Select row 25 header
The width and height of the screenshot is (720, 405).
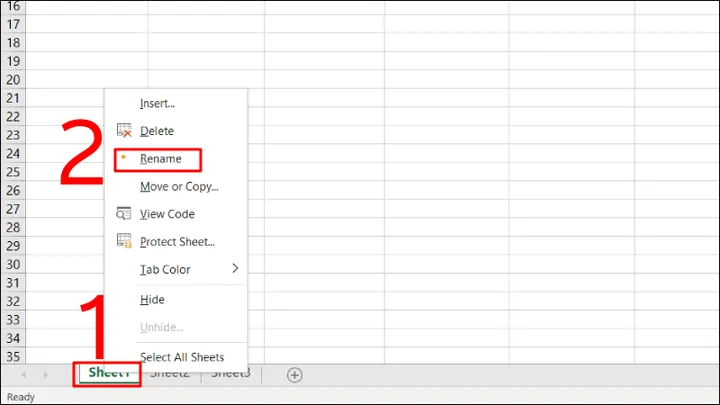[13, 172]
